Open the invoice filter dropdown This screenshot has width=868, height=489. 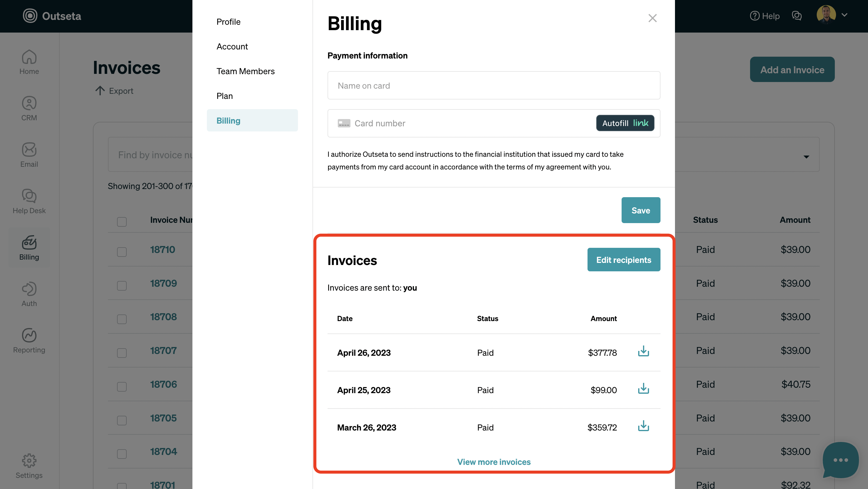807,156
